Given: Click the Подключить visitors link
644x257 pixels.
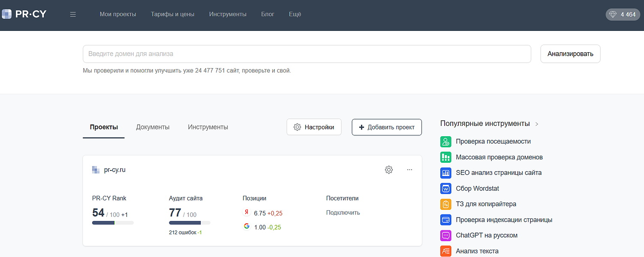Looking at the screenshot, I should point(343,213).
